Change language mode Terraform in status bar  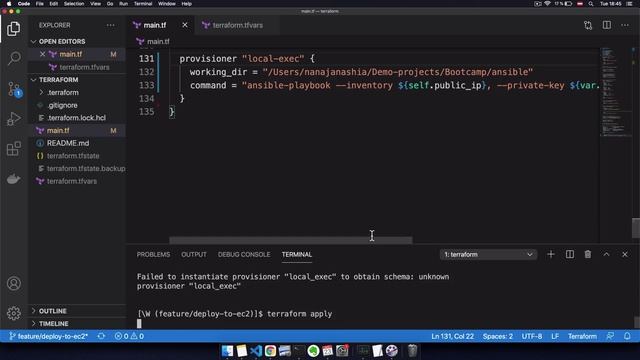[x=582, y=336]
